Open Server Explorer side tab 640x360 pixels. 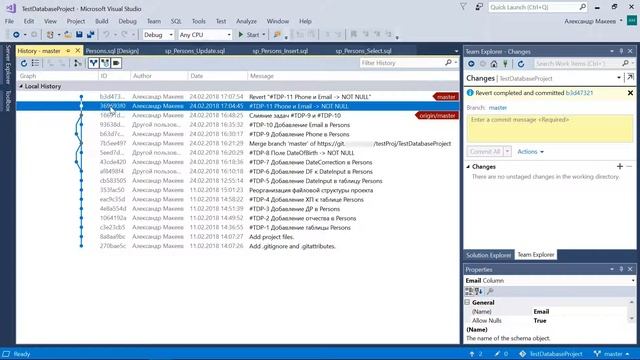point(7,64)
